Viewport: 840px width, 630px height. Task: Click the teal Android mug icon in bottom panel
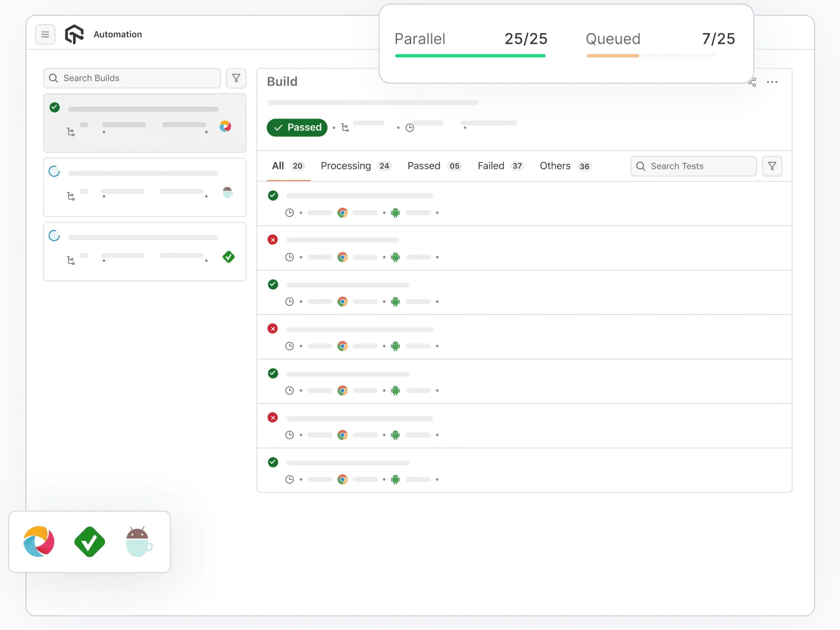pyautogui.click(x=138, y=542)
